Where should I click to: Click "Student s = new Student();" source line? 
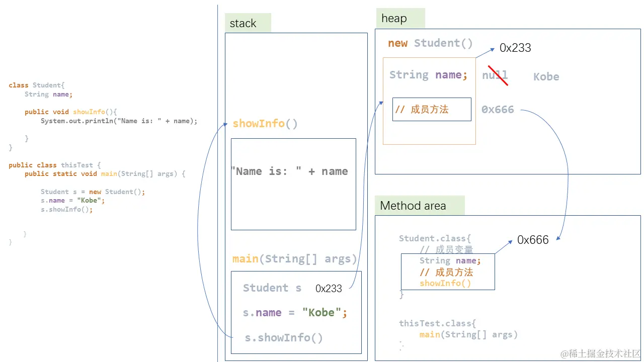pyautogui.click(x=94, y=192)
